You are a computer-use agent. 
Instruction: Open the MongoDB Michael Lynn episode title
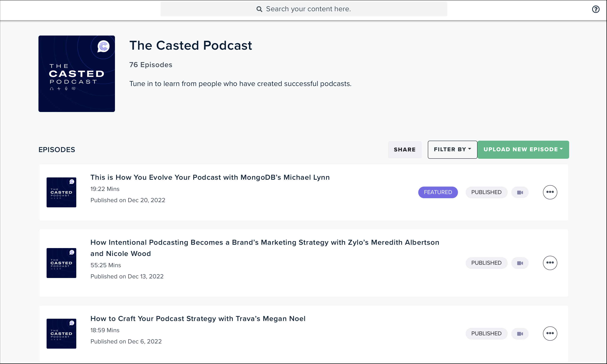(210, 177)
